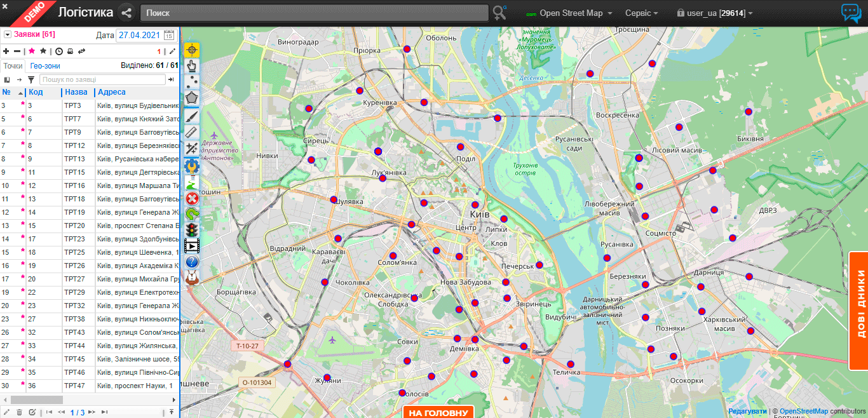Toggle the pink star selection filter

(31, 51)
